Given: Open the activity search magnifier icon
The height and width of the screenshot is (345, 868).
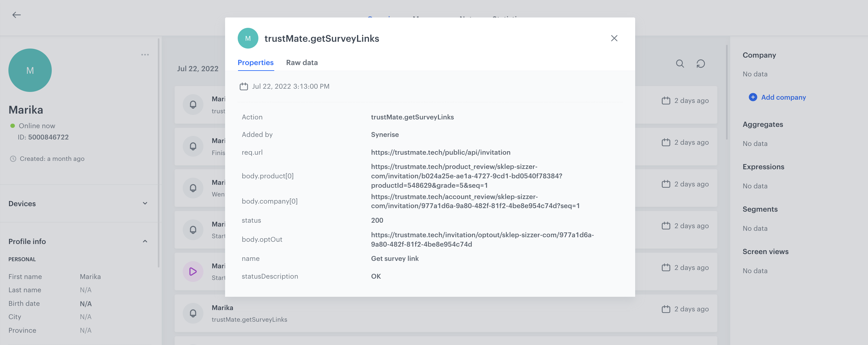Looking at the screenshot, I should click(x=680, y=63).
